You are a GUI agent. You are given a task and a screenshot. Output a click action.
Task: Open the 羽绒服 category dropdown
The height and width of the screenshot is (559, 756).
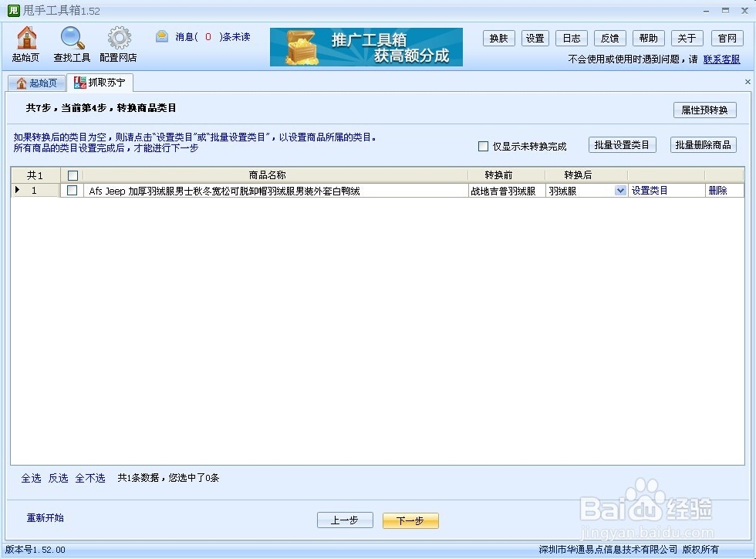pos(619,190)
